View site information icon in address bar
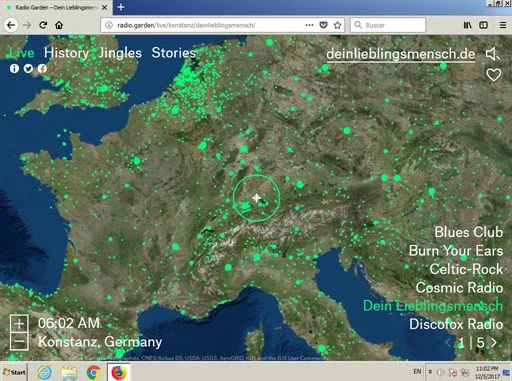The height and width of the screenshot is (381, 512). click(109, 25)
